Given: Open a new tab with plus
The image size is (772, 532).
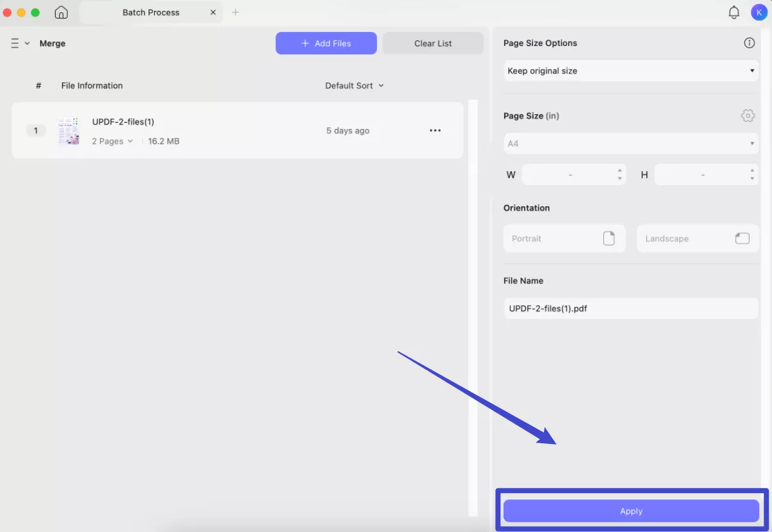Looking at the screenshot, I should tap(235, 12).
